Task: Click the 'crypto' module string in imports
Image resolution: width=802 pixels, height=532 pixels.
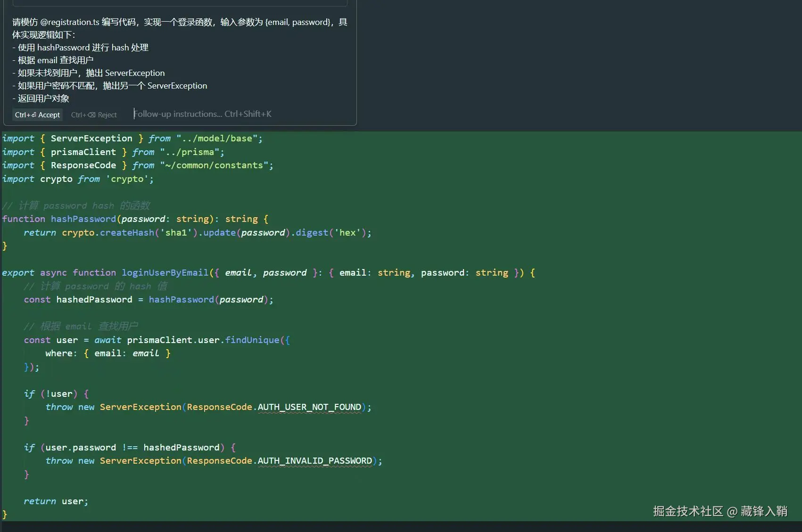Action: (127, 179)
